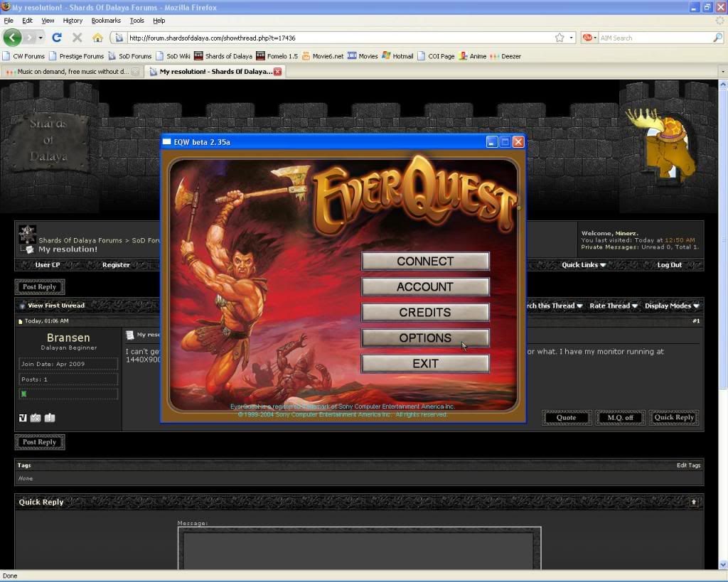The image size is (728, 582).
Task: Open the Tools menu
Action: (x=137, y=21)
